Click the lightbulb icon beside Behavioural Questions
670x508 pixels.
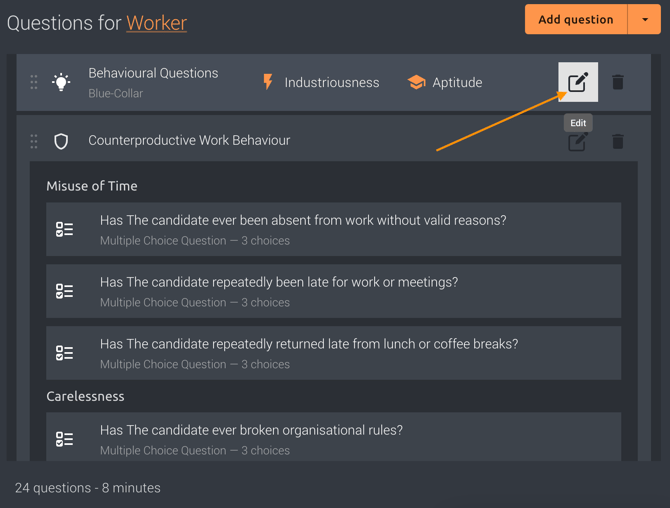tap(61, 82)
